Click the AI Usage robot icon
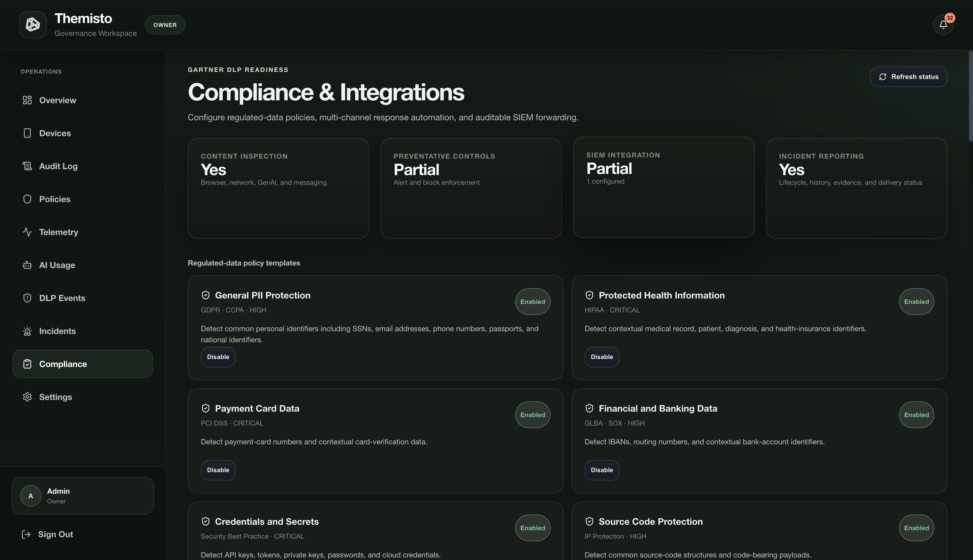 click(27, 265)
